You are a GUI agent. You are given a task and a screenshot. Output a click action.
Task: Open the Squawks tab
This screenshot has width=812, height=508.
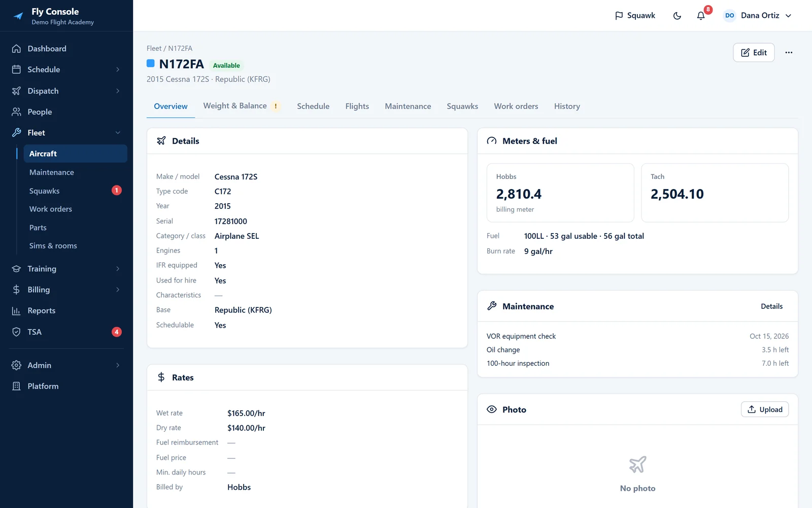point(462,106)
